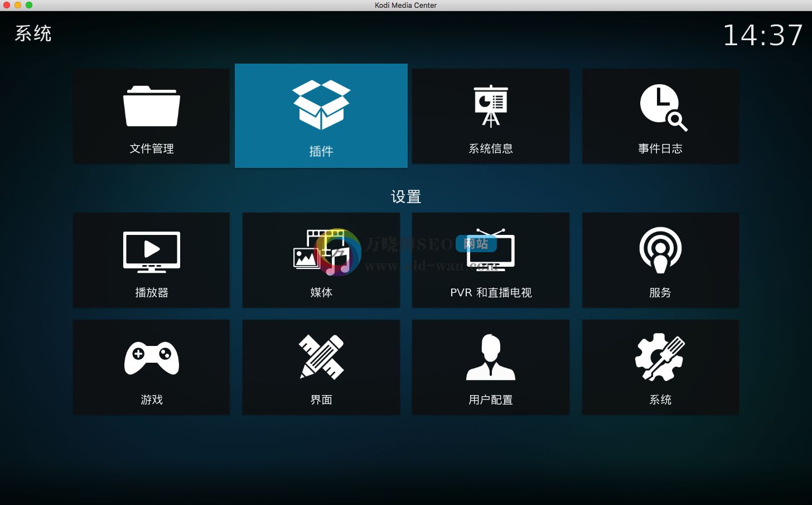
Task: Open PVR 和直播电视 television icon
Action: point(491,251)
